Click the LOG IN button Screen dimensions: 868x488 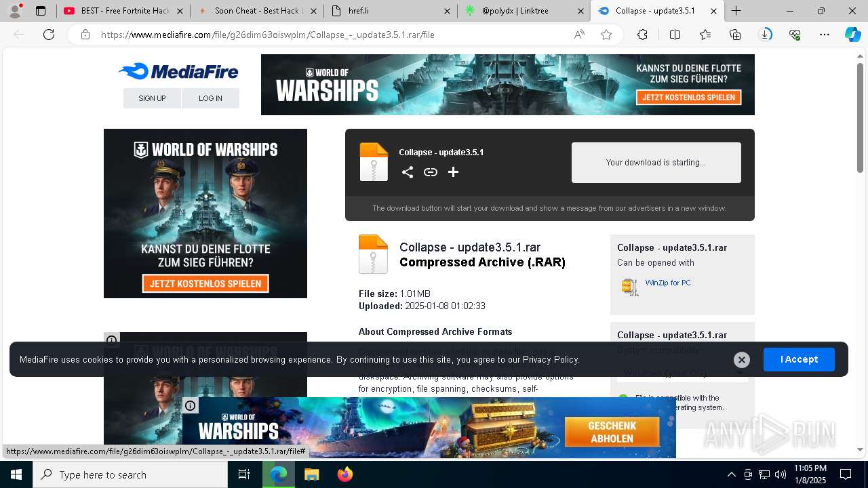[x=210, y=98]
